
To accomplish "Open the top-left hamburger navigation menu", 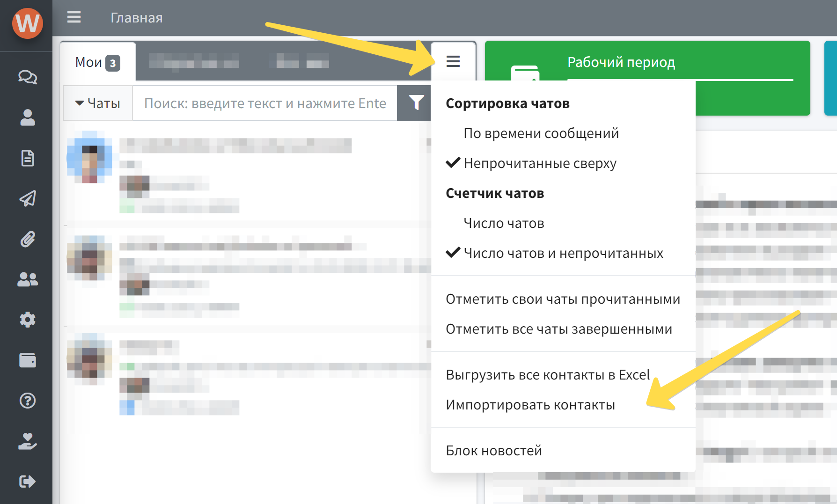I will [74, 17].
